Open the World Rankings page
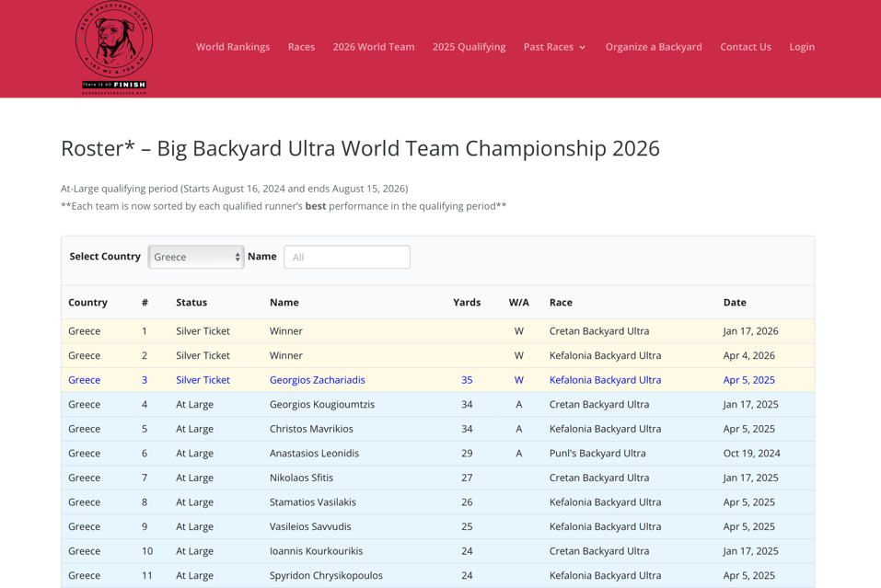 point(233,47)
